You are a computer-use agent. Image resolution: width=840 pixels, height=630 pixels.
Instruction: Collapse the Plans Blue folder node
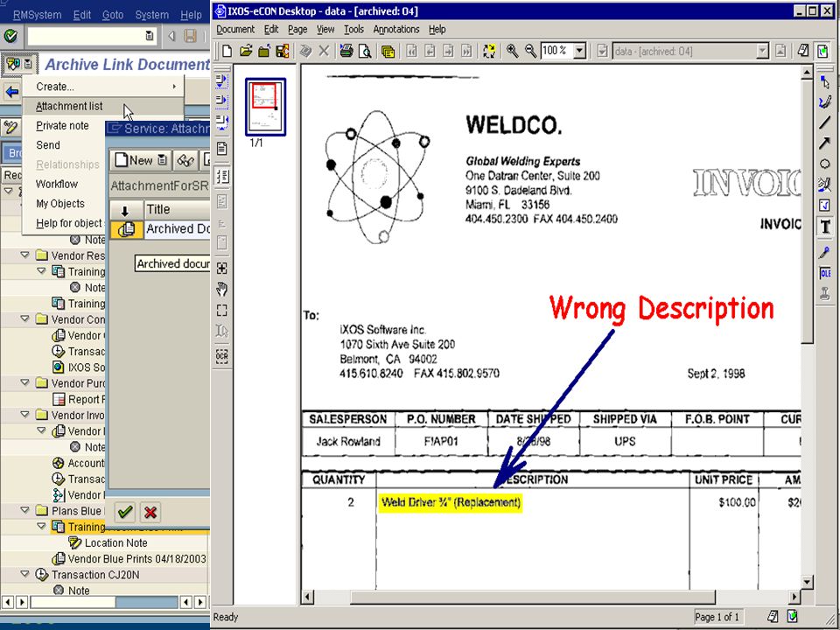(x=24, y=510)
